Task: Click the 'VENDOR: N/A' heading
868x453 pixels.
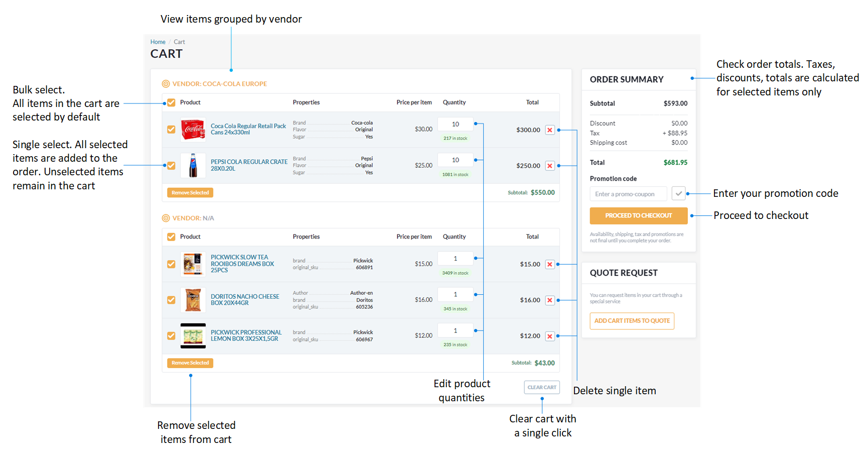Action: (x=193, y=218)
